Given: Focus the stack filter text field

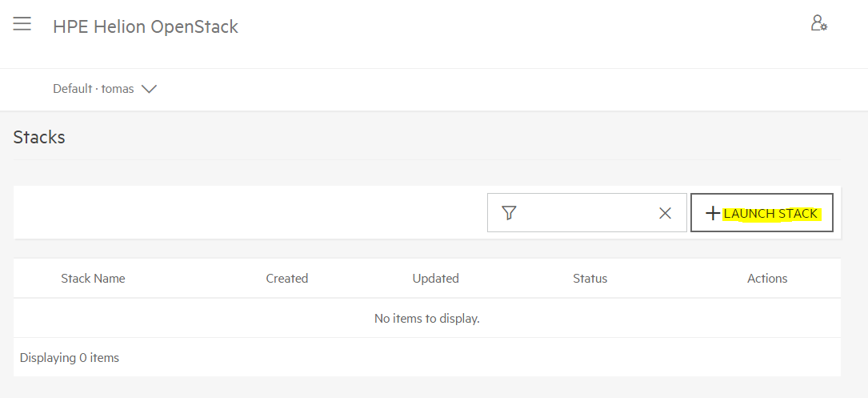Looking at the screenshot, I should pyautogui.click(x=587, y=213).
